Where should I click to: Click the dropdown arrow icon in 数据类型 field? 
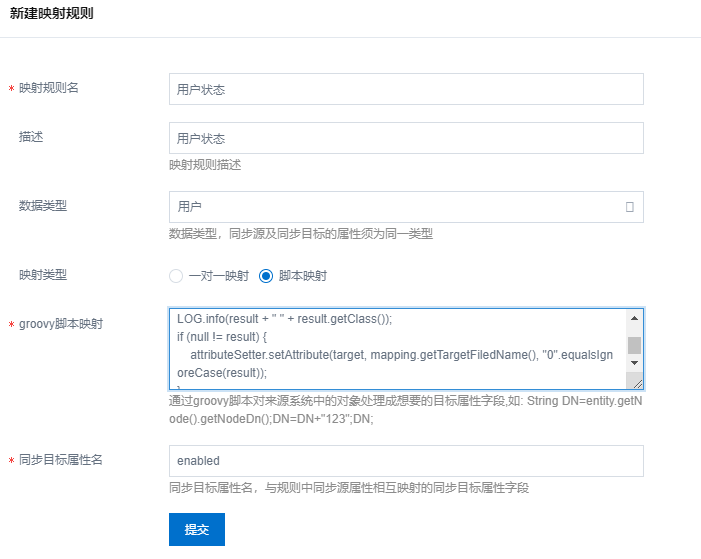pos(629,207)
